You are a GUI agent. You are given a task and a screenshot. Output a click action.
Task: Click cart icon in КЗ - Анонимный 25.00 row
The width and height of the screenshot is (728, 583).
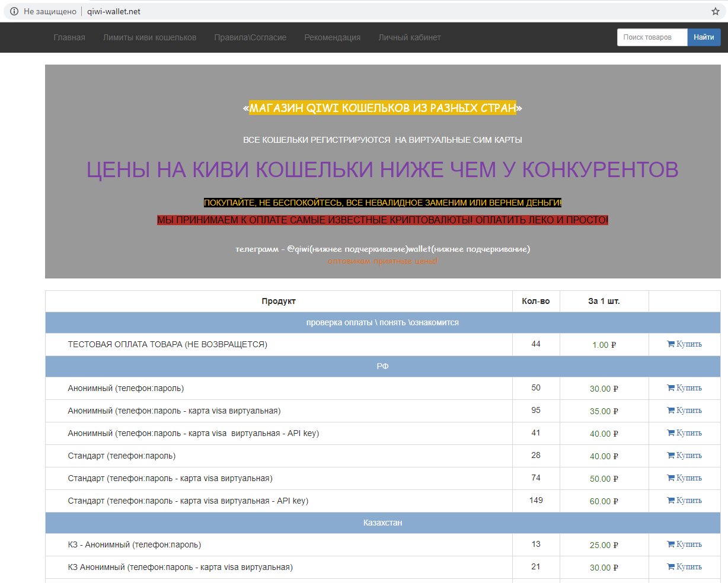[670, 544]
